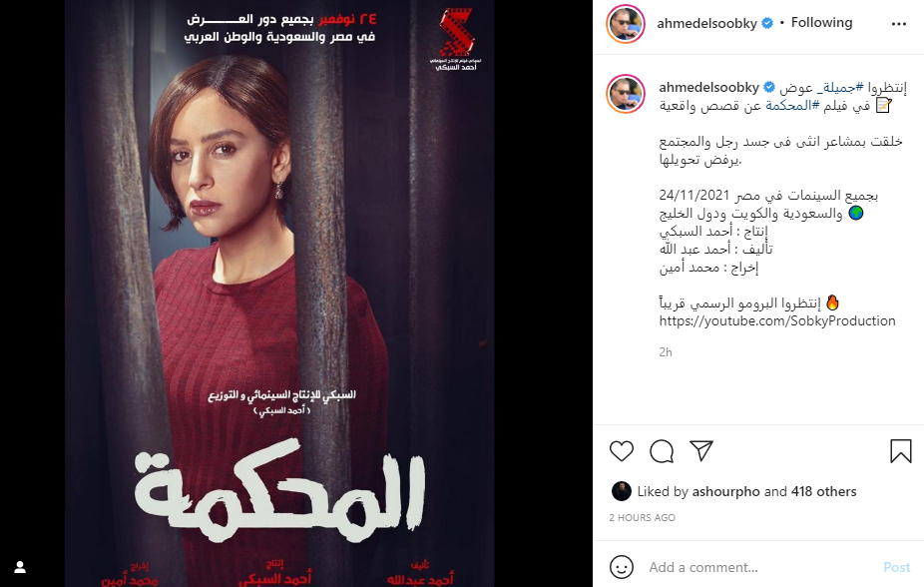Screen dimensions: 924x587
Task: Open ahmedelsoobky username in caption
Action: pos(708,87)
